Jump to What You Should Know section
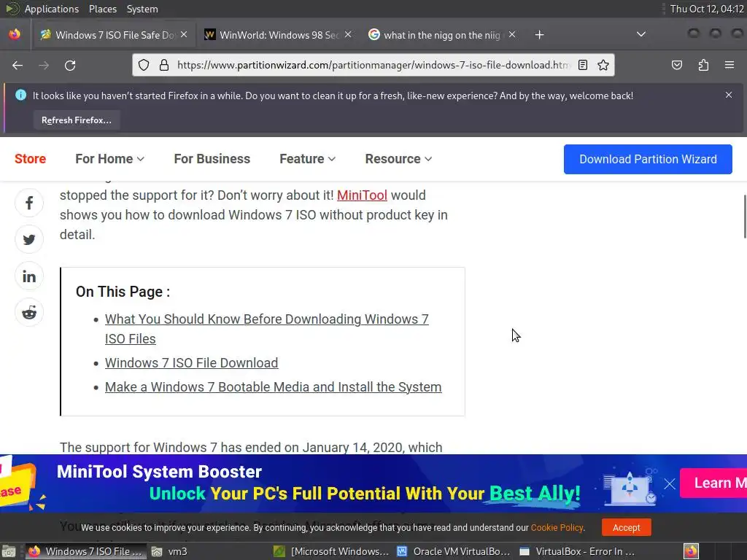Screen dimensions: 747x560 267,329
